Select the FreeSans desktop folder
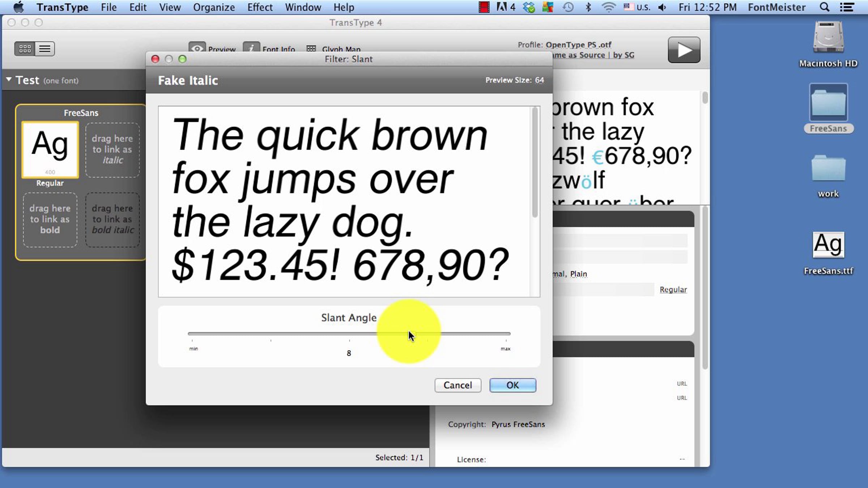Viewport: 868px width, 488px height. 828,108
